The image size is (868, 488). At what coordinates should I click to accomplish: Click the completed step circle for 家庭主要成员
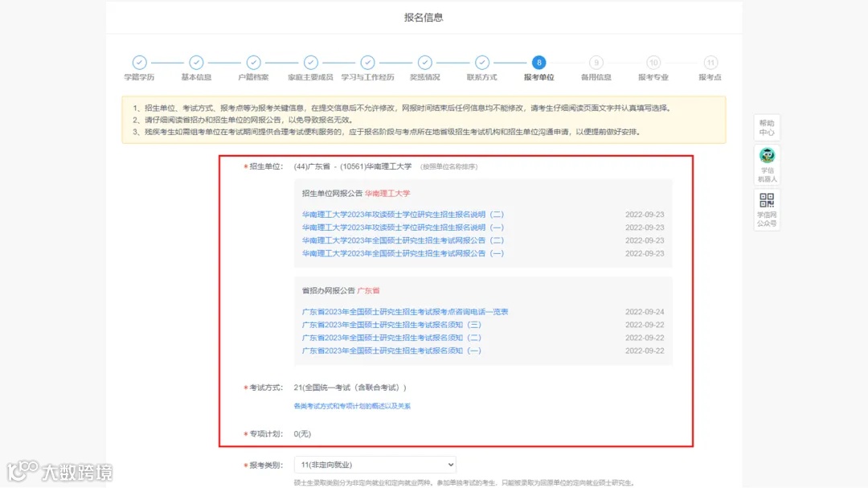coord(310,63)
